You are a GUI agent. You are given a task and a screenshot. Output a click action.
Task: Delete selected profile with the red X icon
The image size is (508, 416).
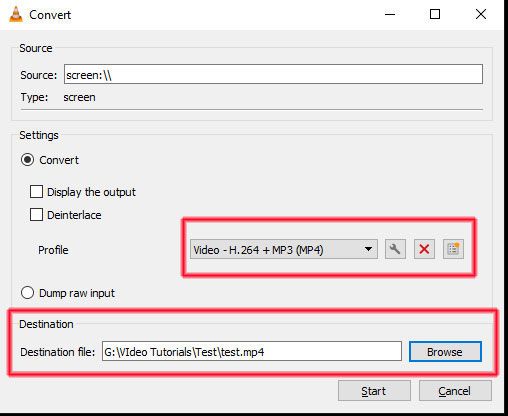pos(424,249)
